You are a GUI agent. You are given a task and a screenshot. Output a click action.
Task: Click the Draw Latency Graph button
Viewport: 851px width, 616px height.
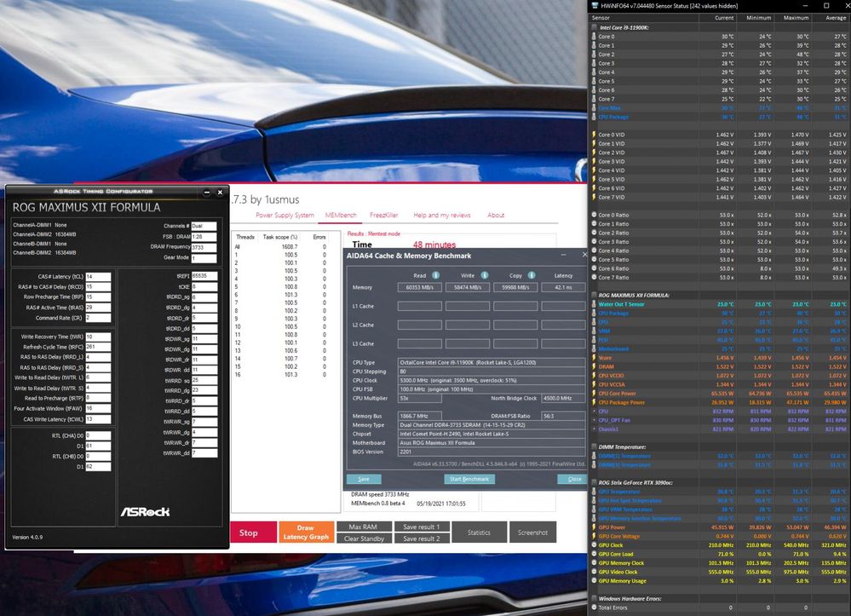tap(306, 533)
